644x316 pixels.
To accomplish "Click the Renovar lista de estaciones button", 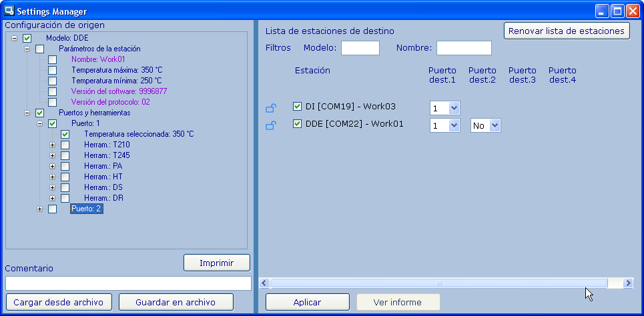I will (x=567, y=31).
